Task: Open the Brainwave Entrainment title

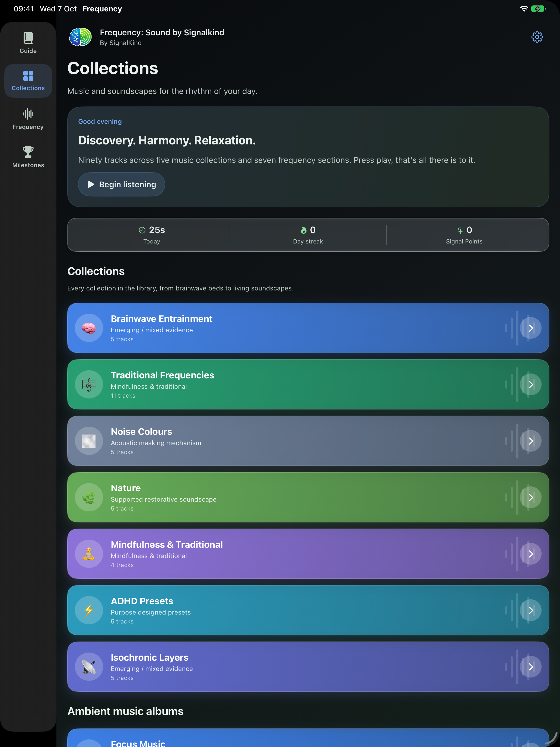Action: [161, 319]
